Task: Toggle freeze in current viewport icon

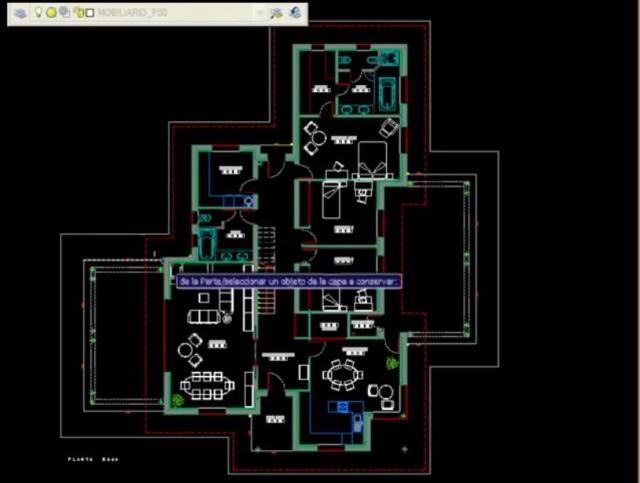Action: [64, 12]
